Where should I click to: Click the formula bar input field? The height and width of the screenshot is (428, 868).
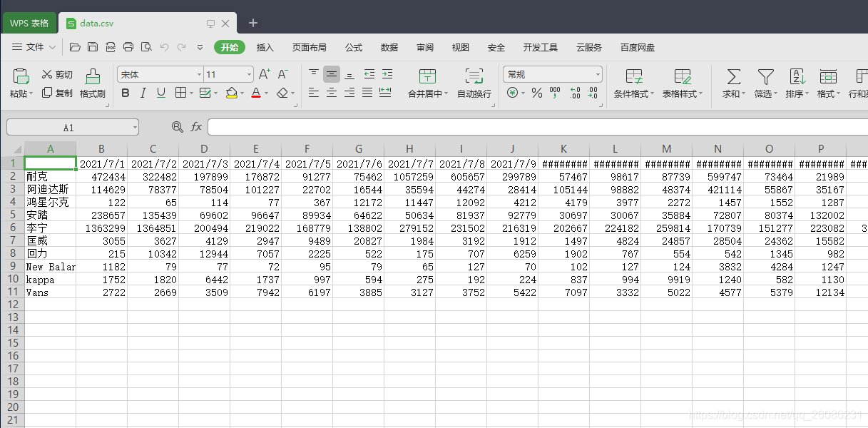(538, 127)
